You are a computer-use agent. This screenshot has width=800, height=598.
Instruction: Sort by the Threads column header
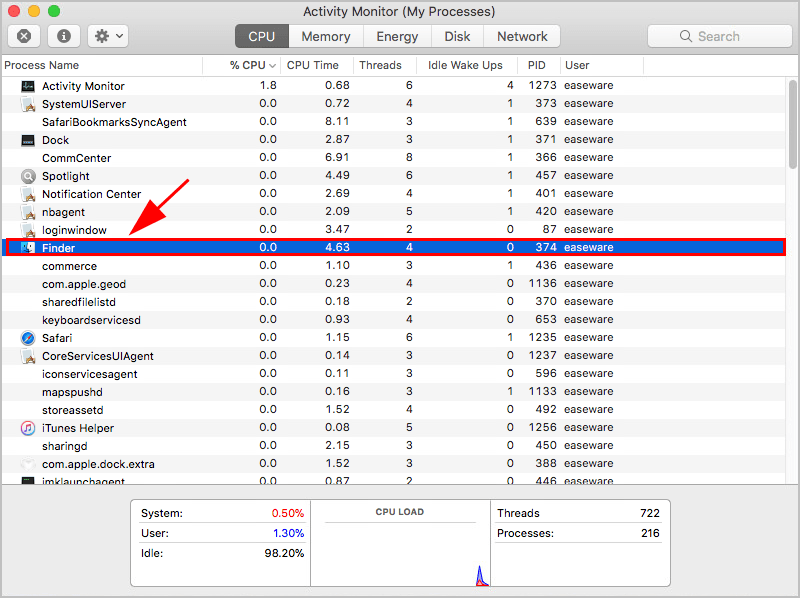[x=385, y=65]
